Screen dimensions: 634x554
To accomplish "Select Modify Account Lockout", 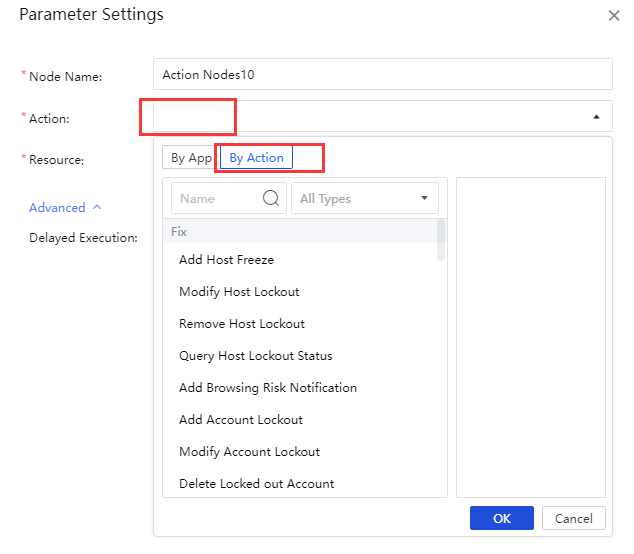I will [x=249, y=452].
